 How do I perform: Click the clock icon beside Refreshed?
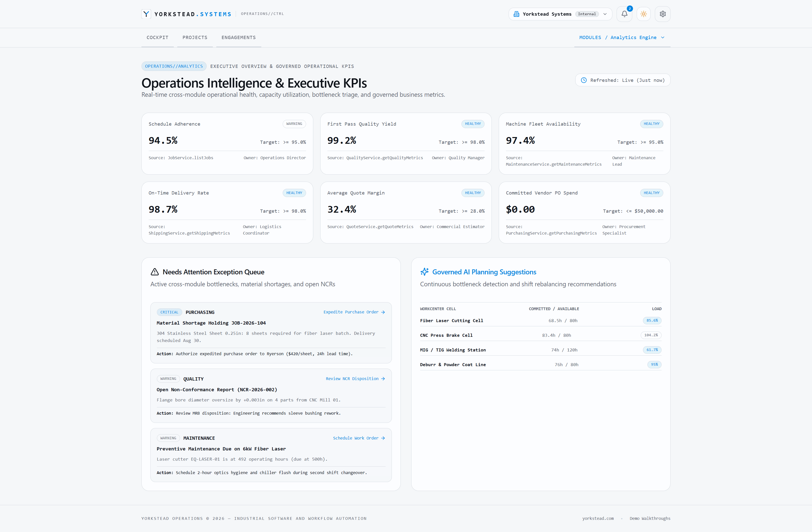pyautogui.click(x=584, y=80)
